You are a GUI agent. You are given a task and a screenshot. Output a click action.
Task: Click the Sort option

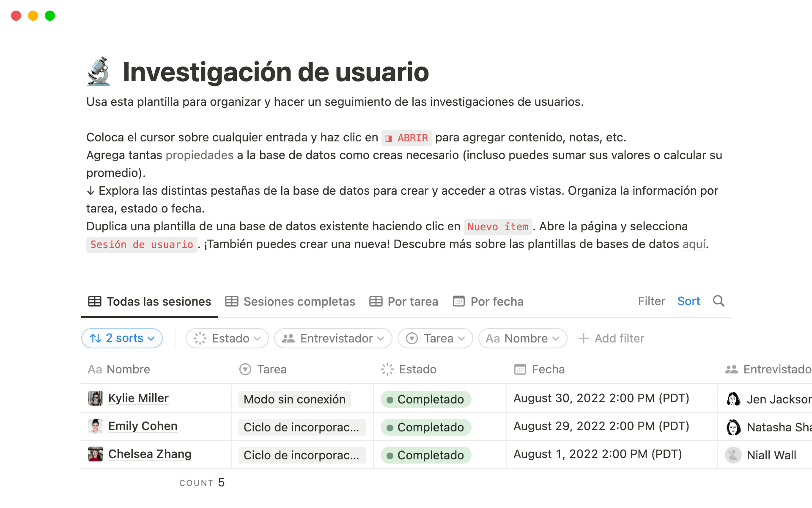pyautogui.click(x=689, y=301)
